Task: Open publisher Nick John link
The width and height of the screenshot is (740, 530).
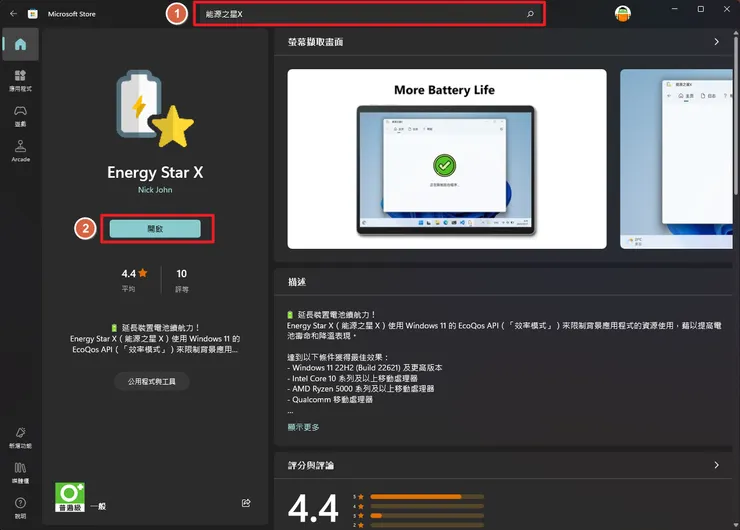Action: 155,190
